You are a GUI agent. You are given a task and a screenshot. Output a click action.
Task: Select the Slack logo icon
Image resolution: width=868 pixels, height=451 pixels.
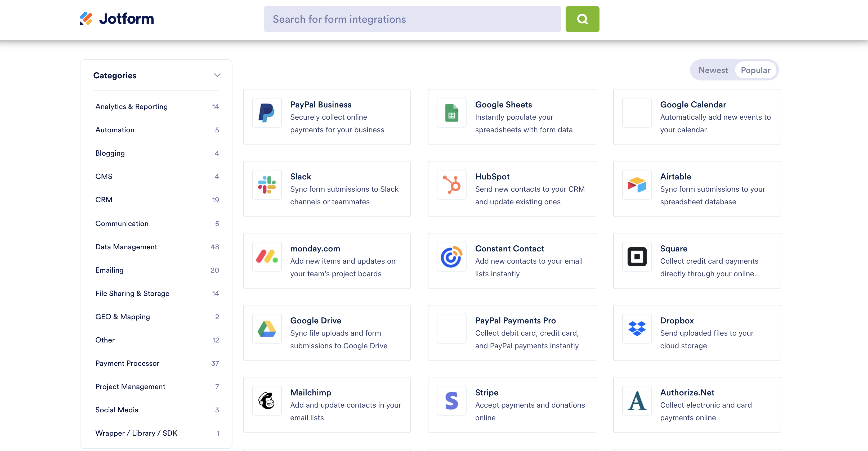point(267,184)
